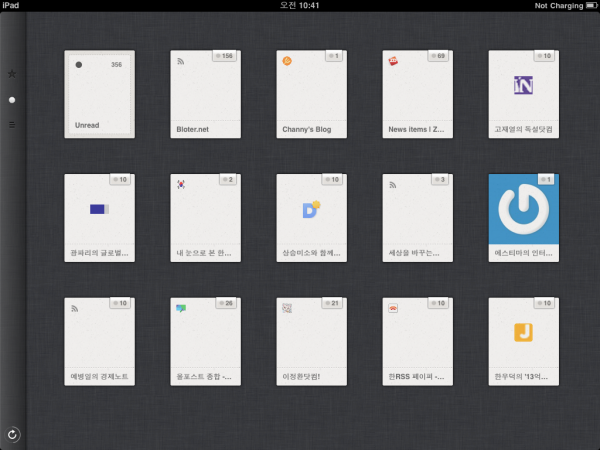Click the 3 unread badge on 세상을 바꾸는
Image resolution: width=600 pixels, height=450 pixels.
coord(440,179)
